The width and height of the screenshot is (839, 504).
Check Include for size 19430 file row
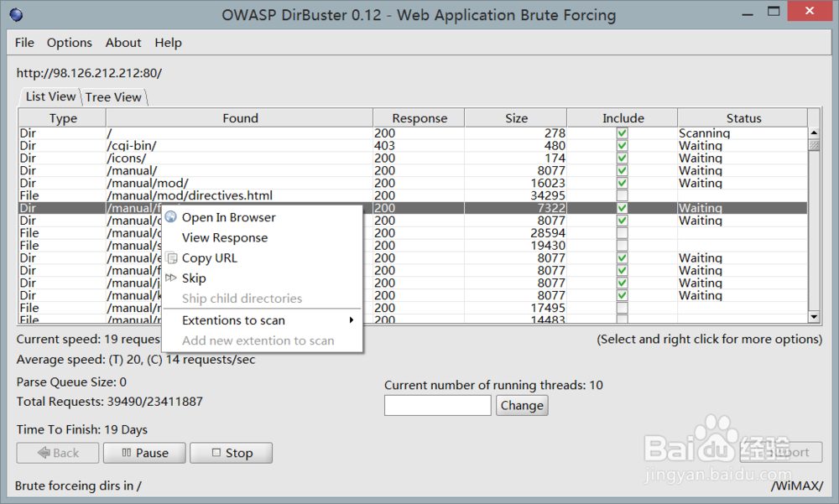622,246
